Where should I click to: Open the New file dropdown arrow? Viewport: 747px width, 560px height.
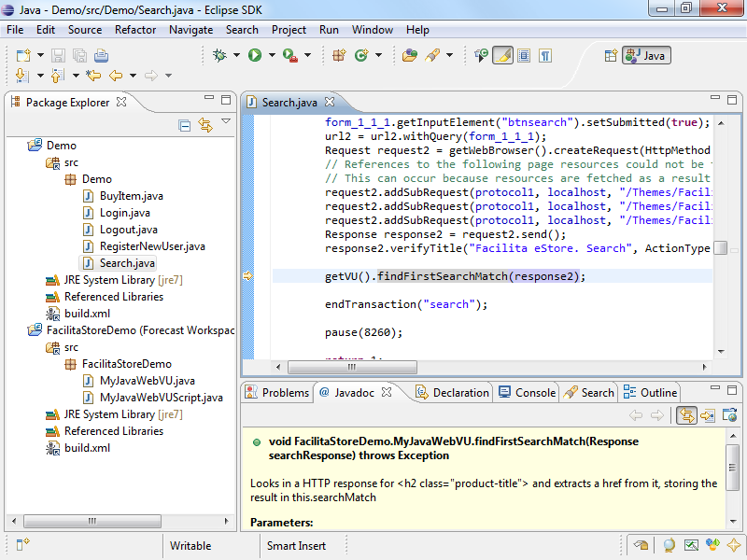[40, 55]
